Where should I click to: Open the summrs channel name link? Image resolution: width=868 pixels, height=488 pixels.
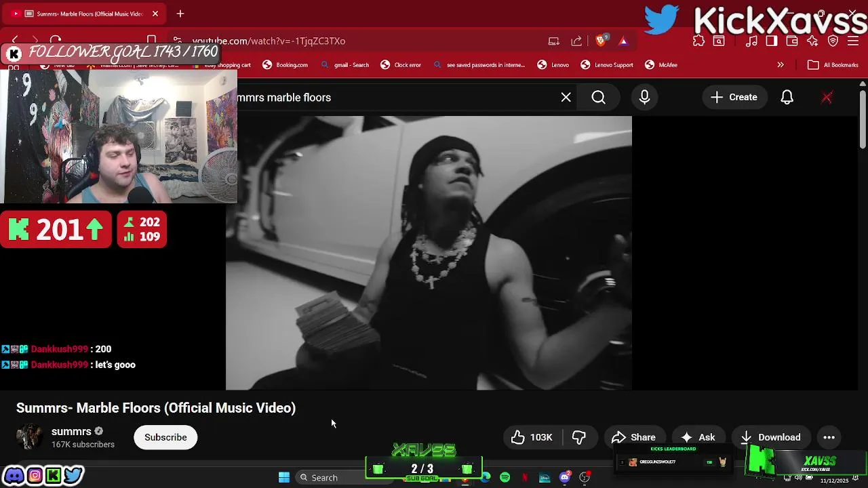point(71,432)
